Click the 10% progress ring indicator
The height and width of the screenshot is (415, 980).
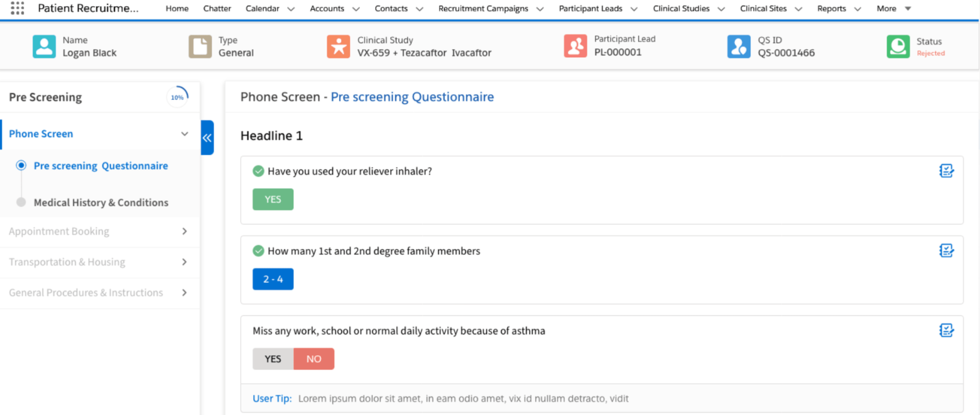(177, 97)
